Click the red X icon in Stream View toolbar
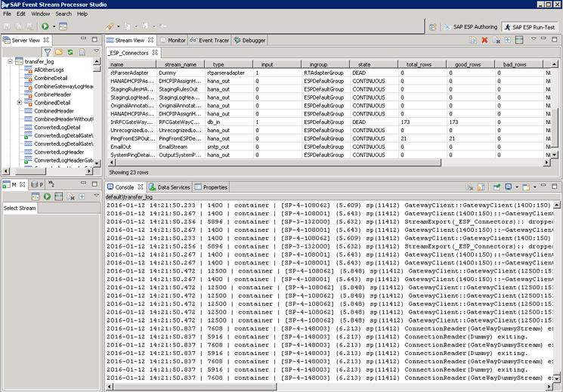 click(485, 40)
